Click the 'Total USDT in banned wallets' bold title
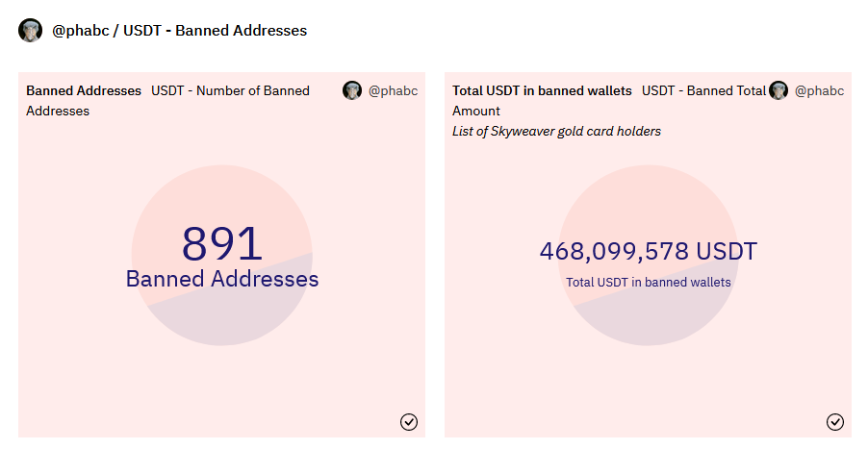 (x=542, y=90)
